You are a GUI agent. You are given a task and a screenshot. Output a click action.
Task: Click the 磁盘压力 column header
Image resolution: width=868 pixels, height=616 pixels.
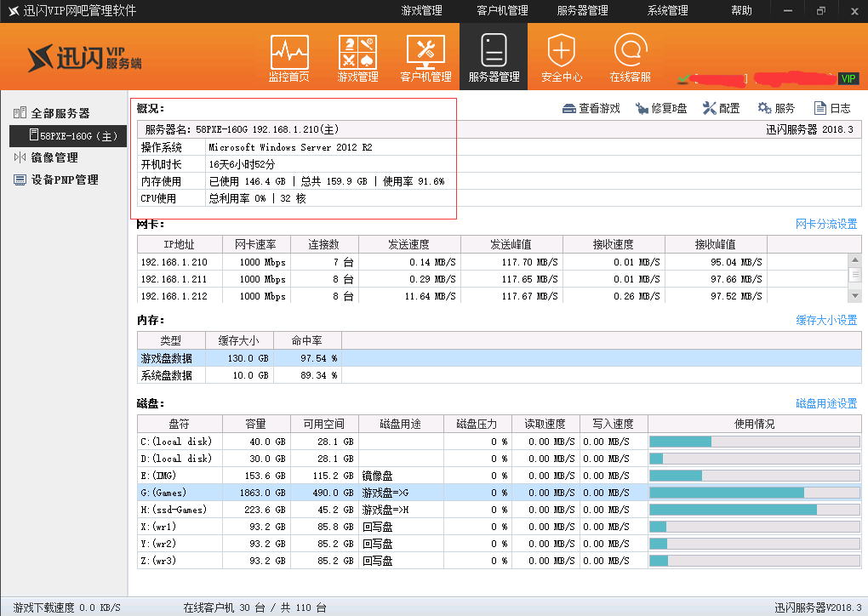click(477, 425)
